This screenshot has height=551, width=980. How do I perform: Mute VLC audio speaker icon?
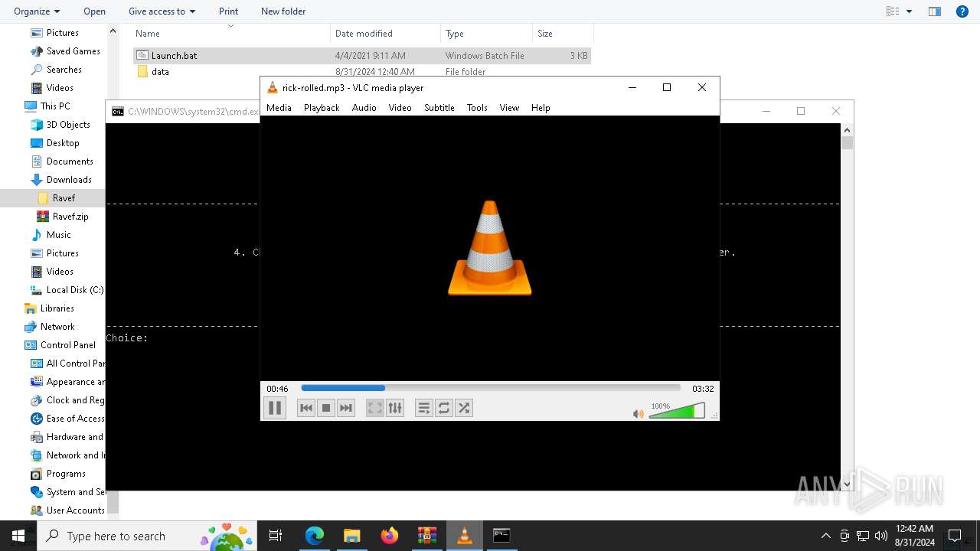639,413
